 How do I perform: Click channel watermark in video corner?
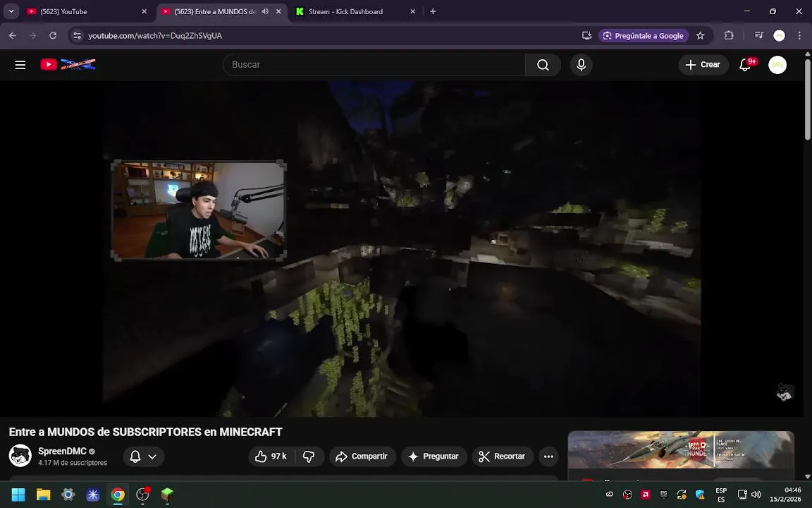785,392
